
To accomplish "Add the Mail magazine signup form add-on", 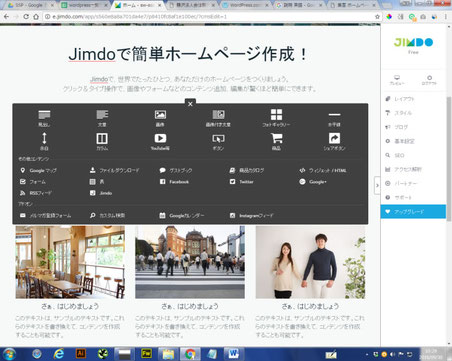I will click(45, 216).
